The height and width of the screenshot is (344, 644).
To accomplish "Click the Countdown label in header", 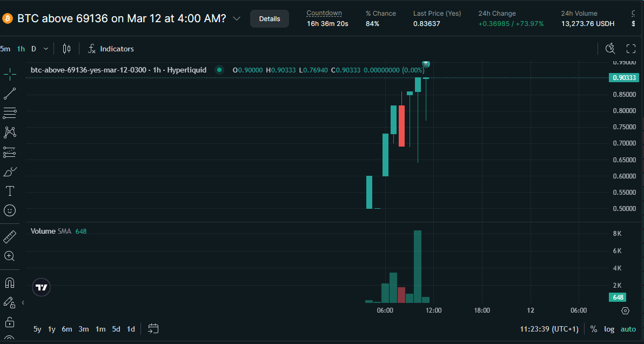I will click(324, 13).
